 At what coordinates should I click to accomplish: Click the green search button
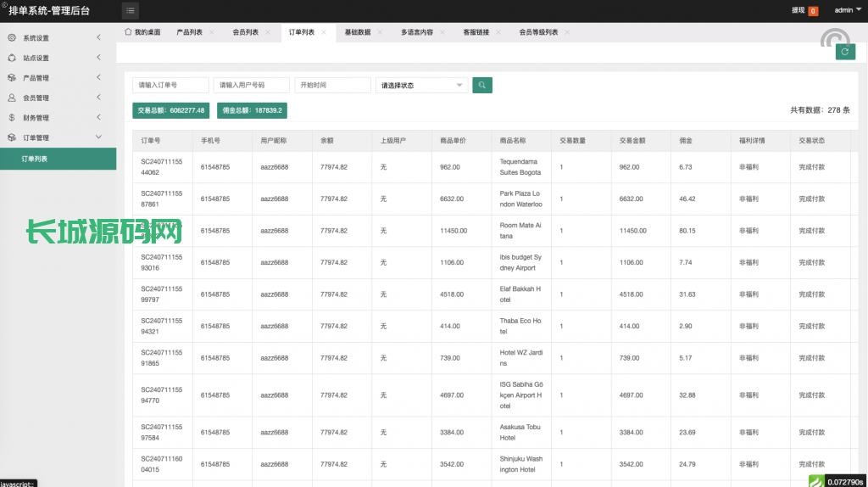click(x=482, y=85)
